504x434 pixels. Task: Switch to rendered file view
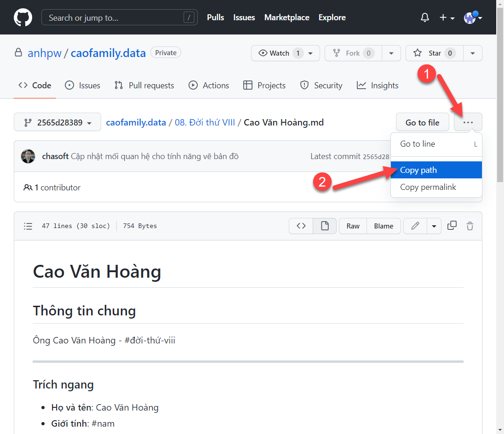point(325,226)
